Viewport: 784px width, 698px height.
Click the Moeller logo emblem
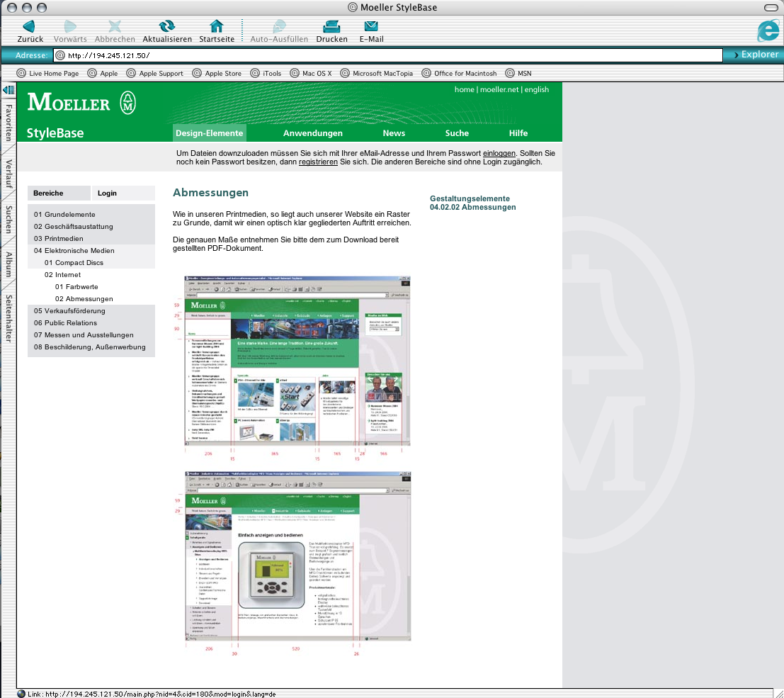pos(127,103)
